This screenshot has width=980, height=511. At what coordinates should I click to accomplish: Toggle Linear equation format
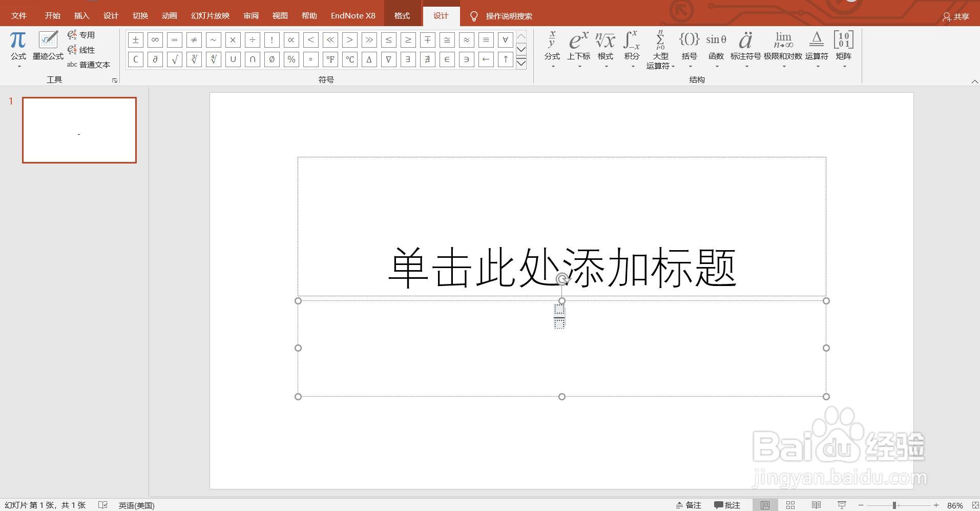pyautogui.click(x=81, y=50)
